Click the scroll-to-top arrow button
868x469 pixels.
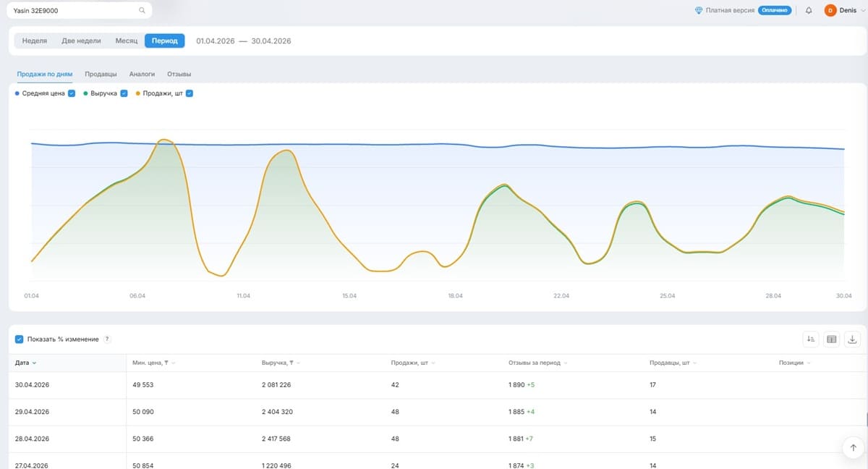click(x=853, y=448)
